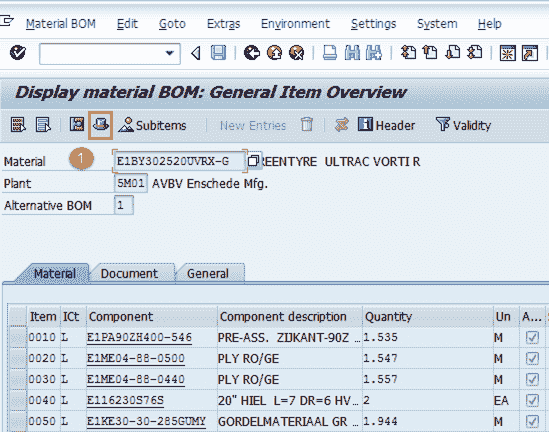Open the command field dropdown arrow
Viewport: 549px width, 432px height.
pos(170,54)
